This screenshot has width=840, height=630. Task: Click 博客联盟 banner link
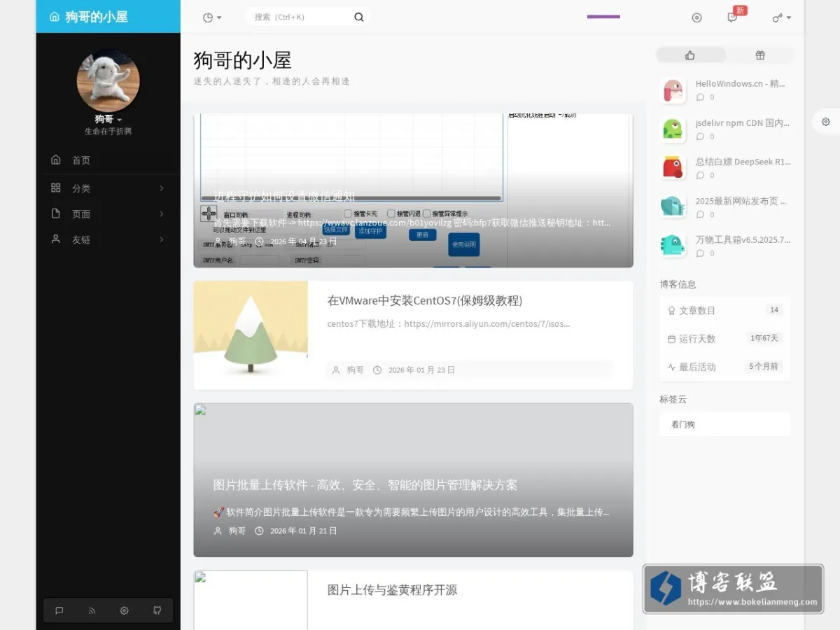point(733,589)
